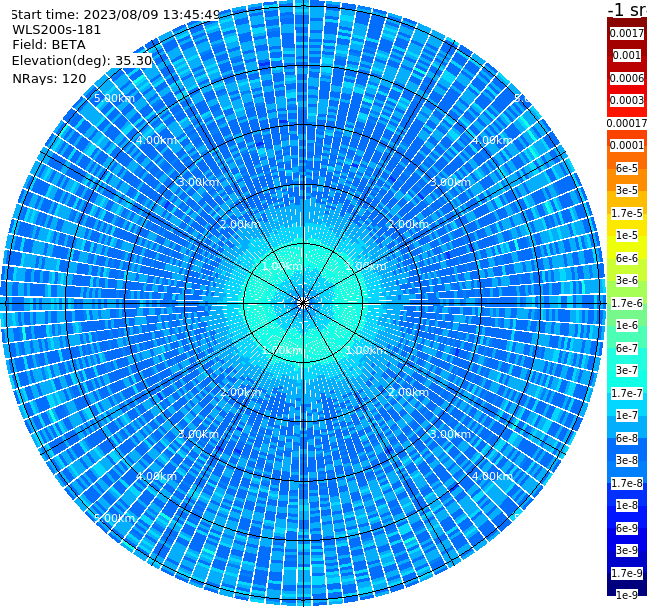Pick the 1e-7 colorbar tick label

pos(627,415)
